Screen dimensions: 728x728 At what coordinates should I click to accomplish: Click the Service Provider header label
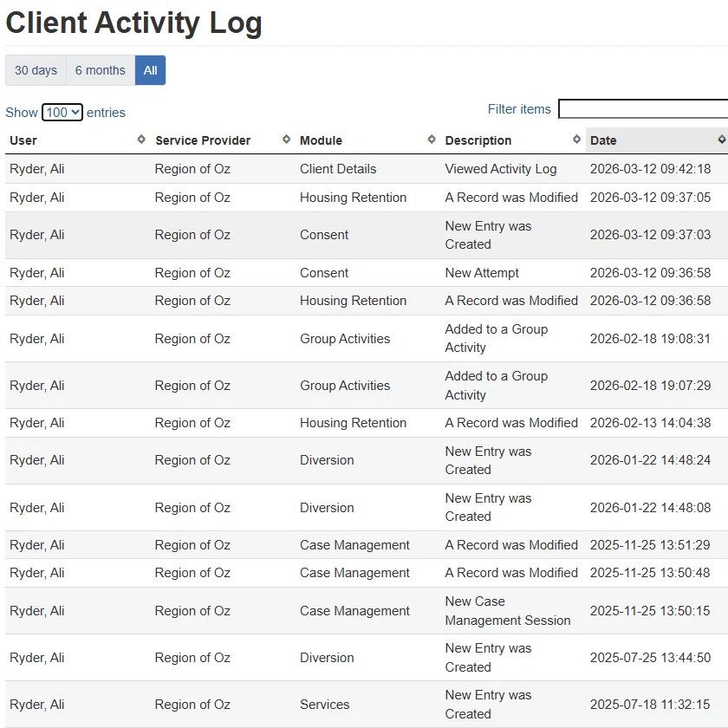pos(203,140)
